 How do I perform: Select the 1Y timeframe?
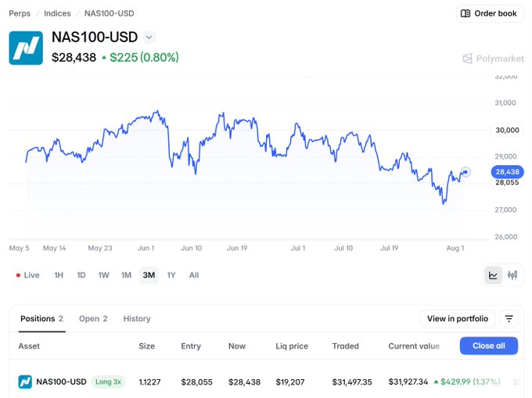[171, 275]
